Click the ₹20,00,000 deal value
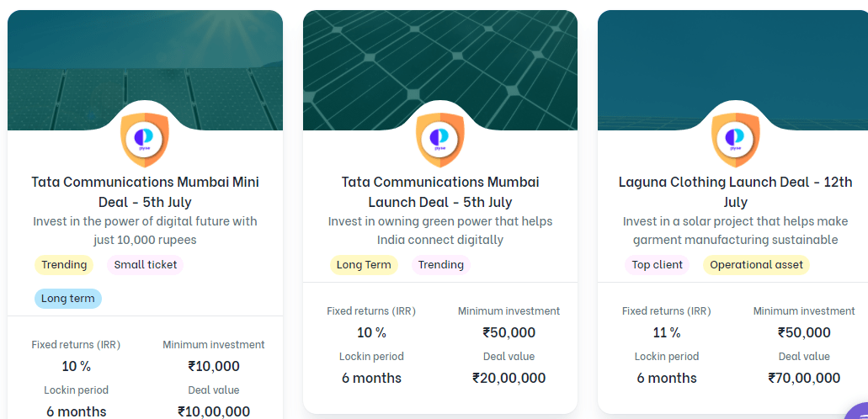Viewport: 868px width, 419px height. 509,378
